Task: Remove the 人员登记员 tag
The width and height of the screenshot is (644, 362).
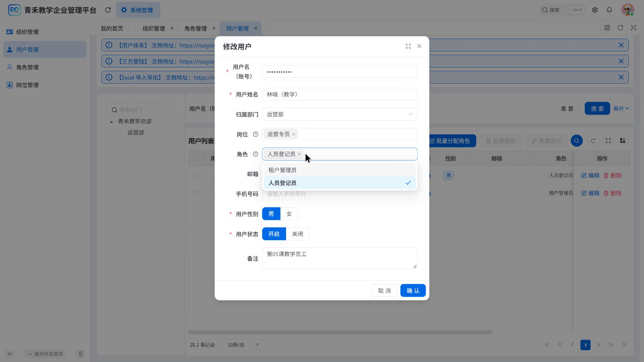Action: [299, 154]
